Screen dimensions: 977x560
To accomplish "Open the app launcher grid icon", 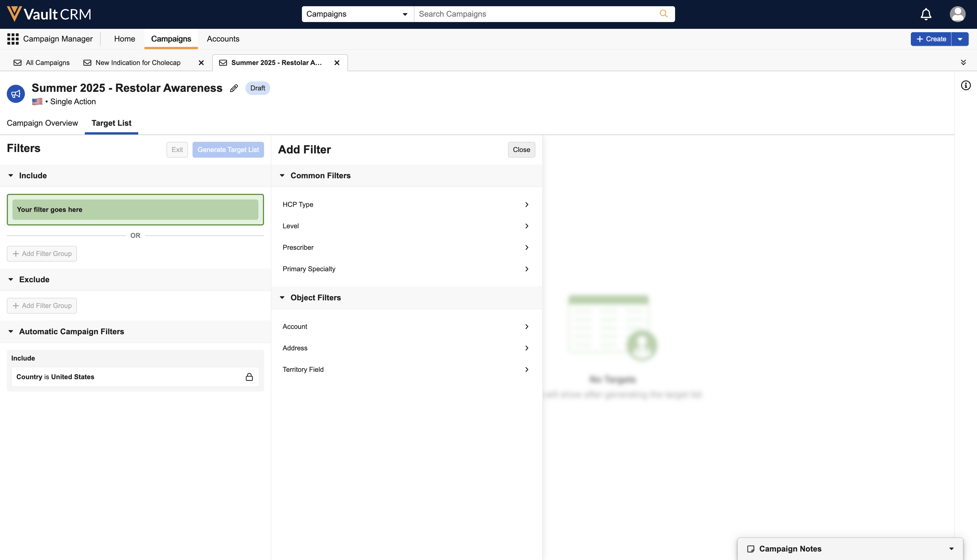I will pyautogui.click(x=13, y=39).
